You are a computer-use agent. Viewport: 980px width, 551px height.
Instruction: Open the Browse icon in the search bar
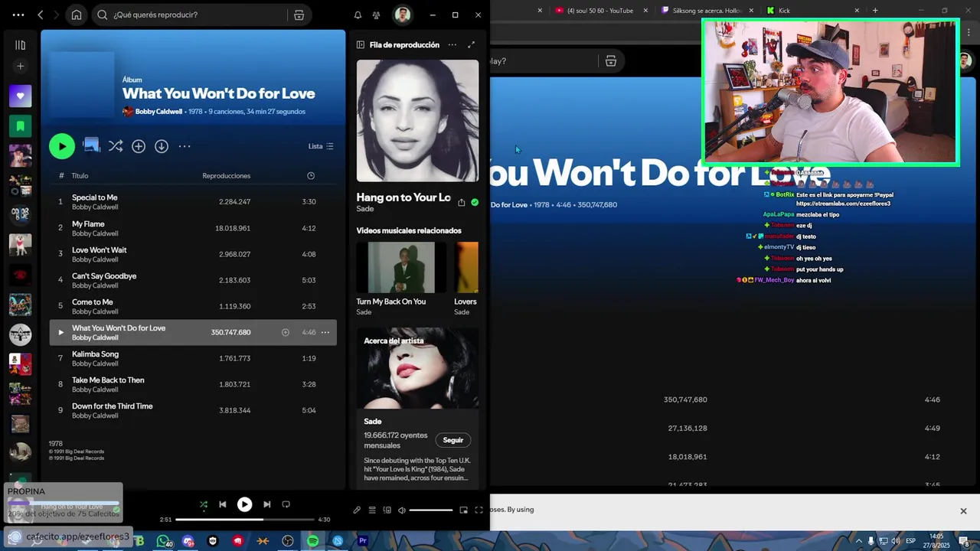point(299,15)
